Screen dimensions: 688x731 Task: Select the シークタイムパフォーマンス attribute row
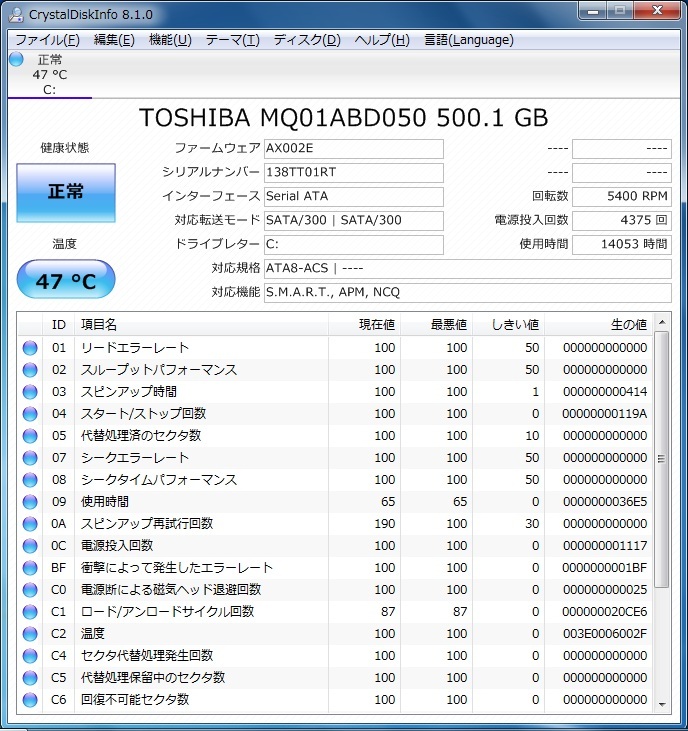(x=335, y=480)
